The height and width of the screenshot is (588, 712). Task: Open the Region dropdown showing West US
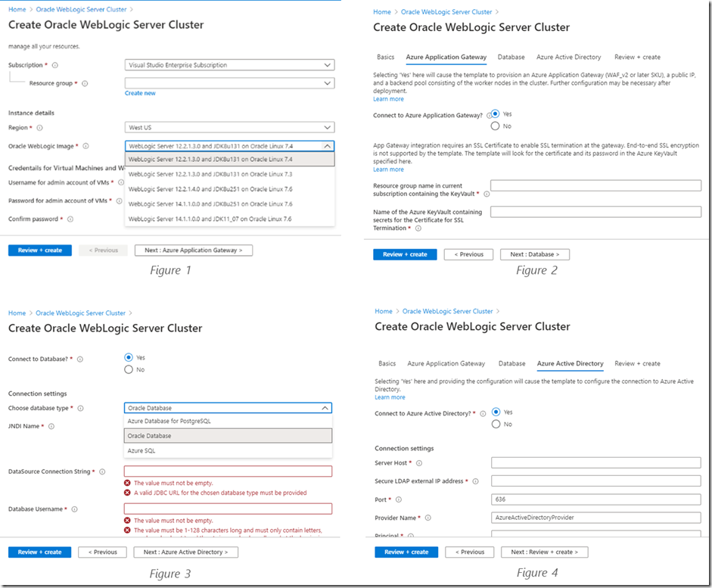pyautogui.click(x=230, y=128)
